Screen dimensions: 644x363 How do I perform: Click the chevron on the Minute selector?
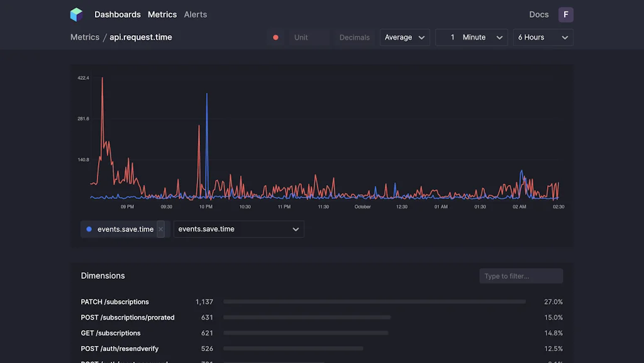tap(500, 37)
